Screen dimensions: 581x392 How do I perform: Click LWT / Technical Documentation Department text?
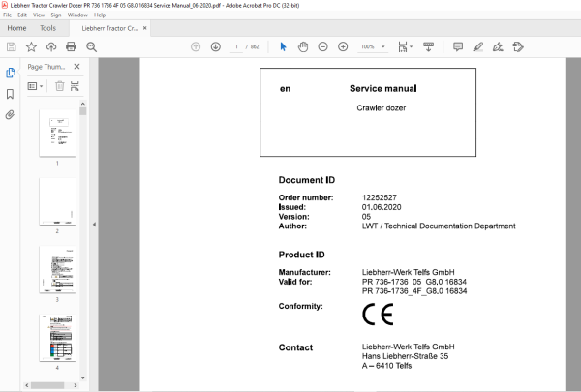[x=439, y=226]
